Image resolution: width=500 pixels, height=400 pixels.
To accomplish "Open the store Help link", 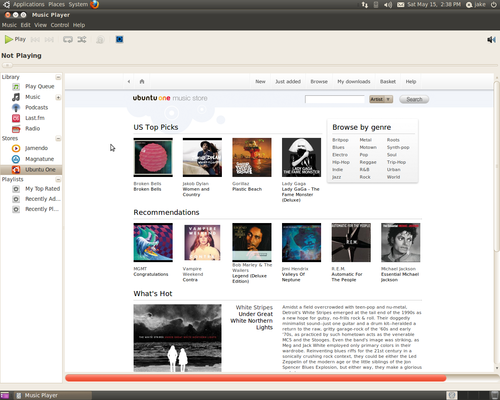I will point(411,81).
